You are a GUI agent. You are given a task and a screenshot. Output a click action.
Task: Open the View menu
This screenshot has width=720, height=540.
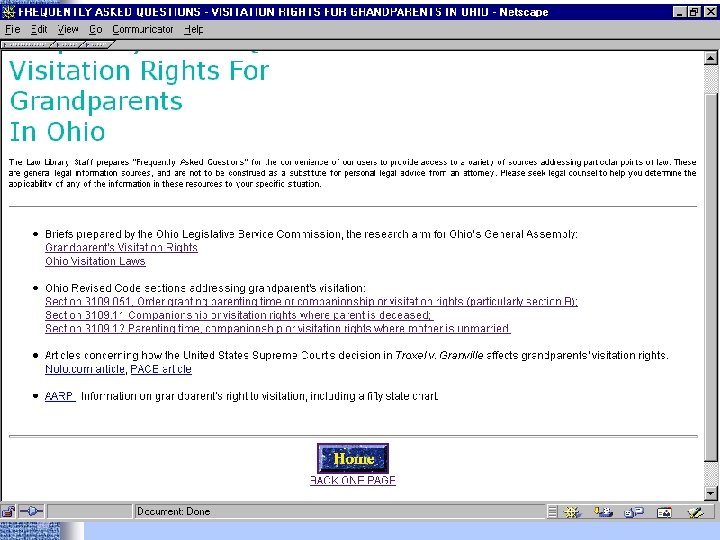click(68, 29)
